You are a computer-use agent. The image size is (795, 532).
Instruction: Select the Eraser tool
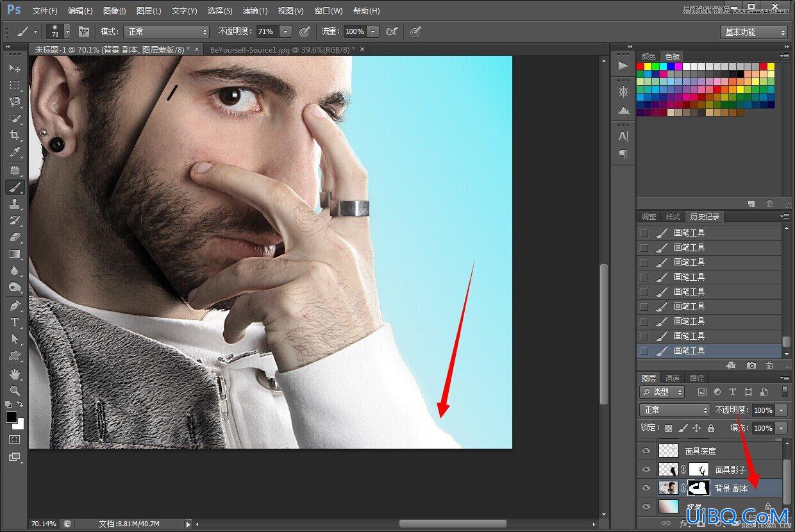coord(15,237)
